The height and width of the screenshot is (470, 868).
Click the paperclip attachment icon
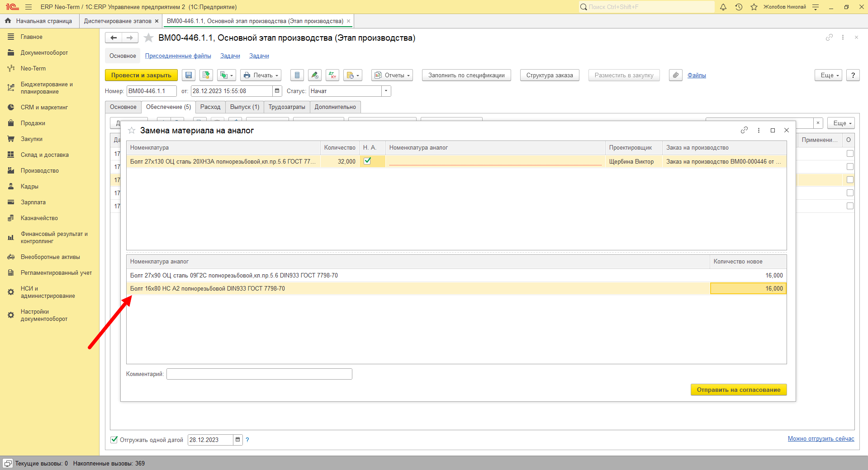(x=676, y=75)
